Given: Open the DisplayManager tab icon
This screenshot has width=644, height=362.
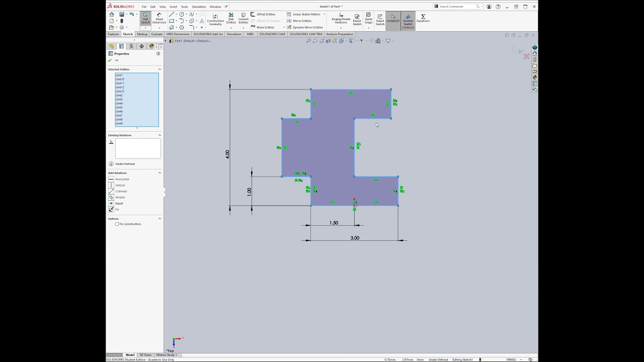Looking at the screenshot, I should point(151,46).
